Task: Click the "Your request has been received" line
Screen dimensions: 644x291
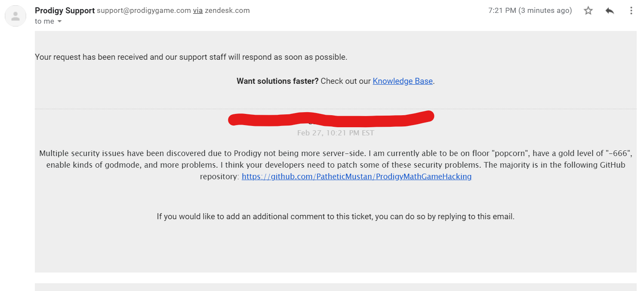Action: pos(191,57)
